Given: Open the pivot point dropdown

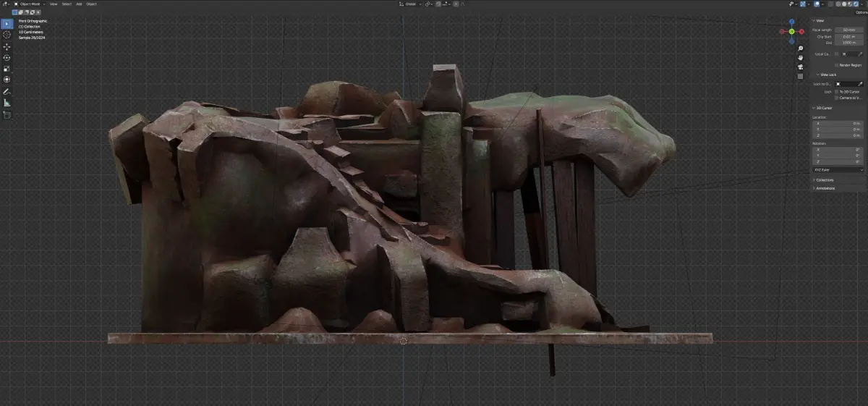Looking at the screenshot, I should click(x=429, y=4).
